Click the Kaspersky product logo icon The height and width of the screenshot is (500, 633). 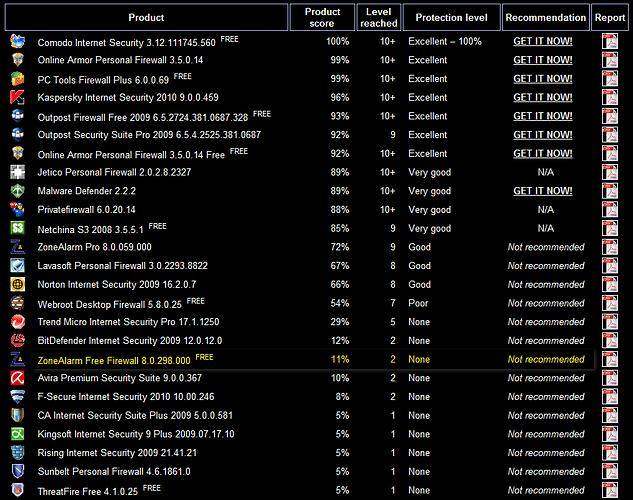18,98
